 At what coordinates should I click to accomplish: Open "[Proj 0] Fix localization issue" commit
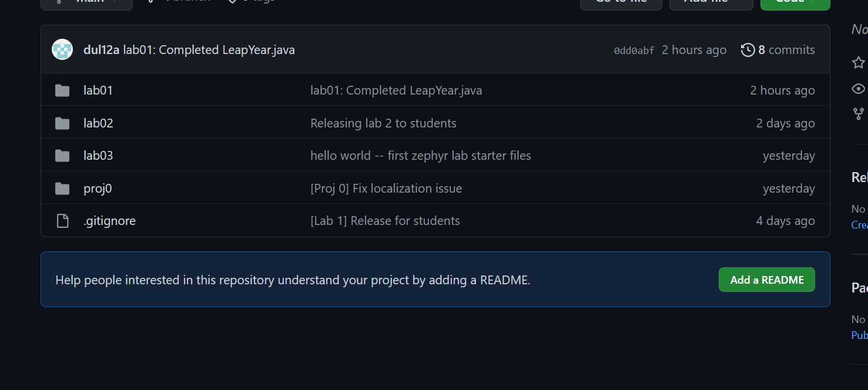386,189
